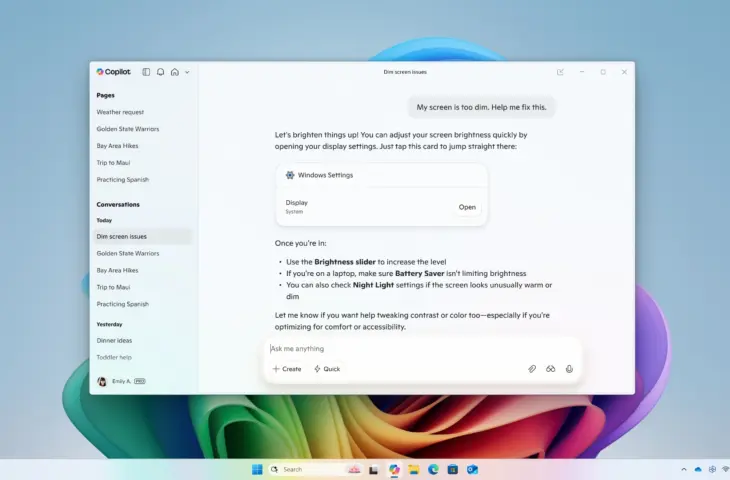Start a new chat with compose icon
Viewport: 730px width, 480px height.
[560, 72]
